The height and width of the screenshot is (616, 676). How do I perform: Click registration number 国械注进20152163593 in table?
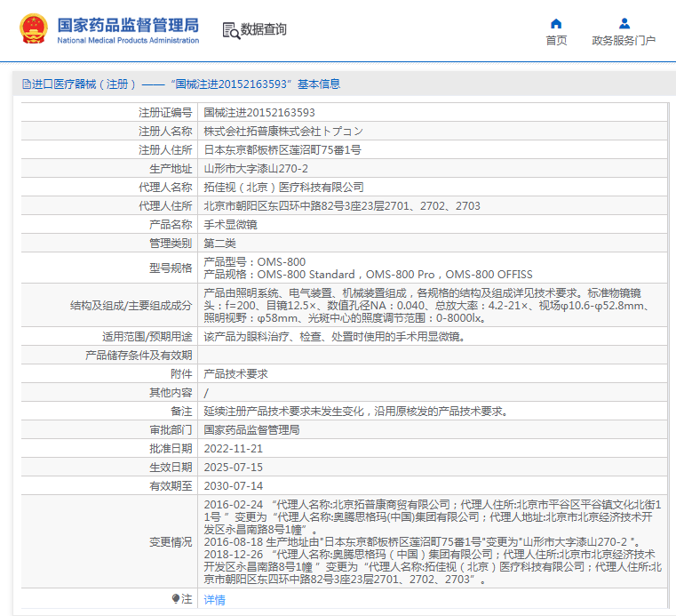click(259, 113)
